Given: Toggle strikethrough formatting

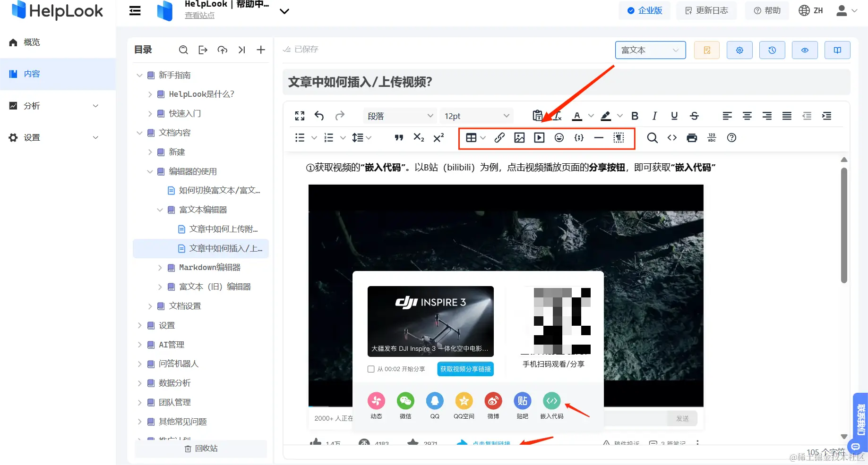Looking at the screenshot, I should 694,116.
